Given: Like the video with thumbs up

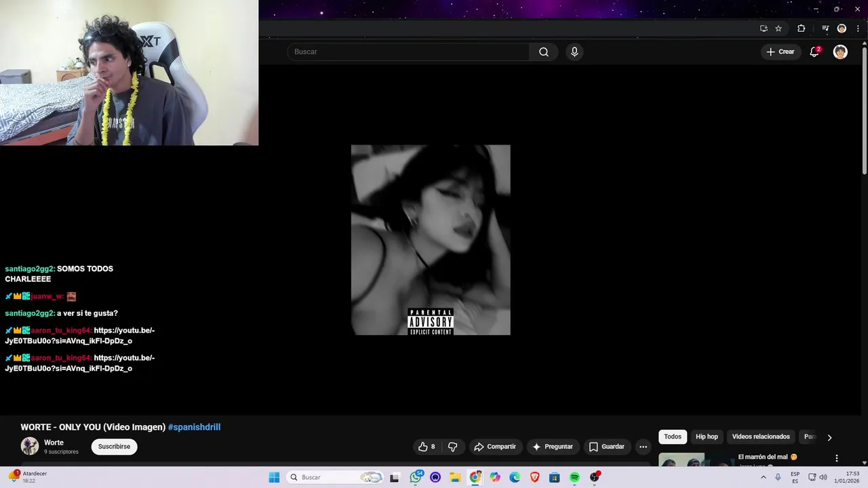Looking at the screenshot, I should point(427,447).
